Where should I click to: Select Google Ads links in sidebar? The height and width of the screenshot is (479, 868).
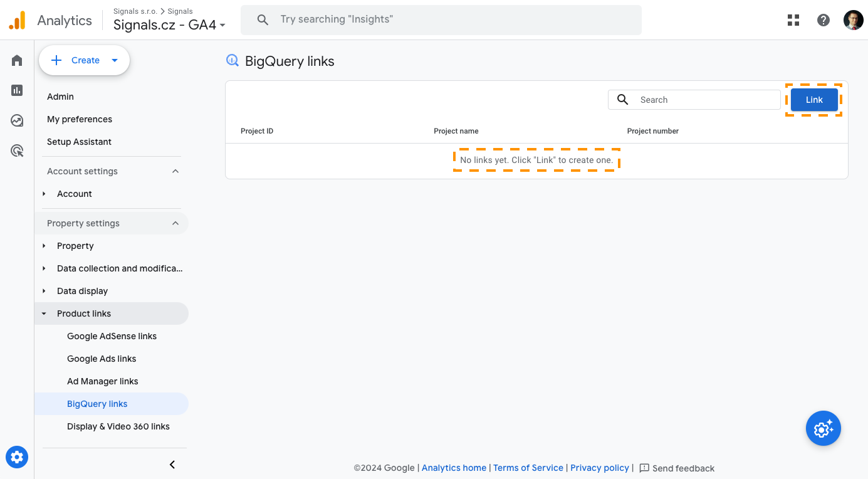coord(102,359)
